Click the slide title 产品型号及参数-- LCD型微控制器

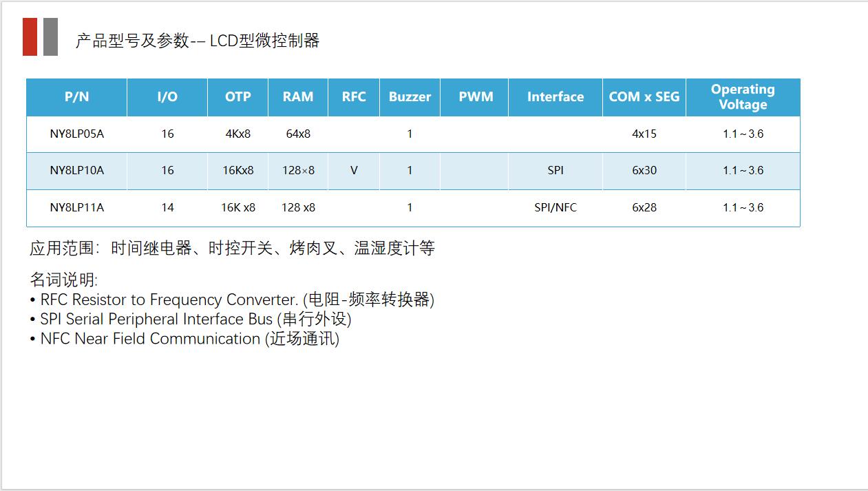(198, 41)
